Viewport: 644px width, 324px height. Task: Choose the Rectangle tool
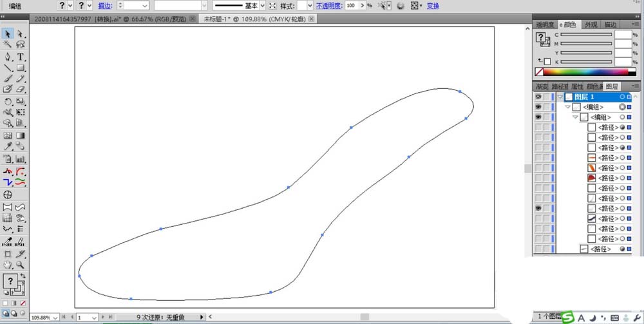(20, 68)
